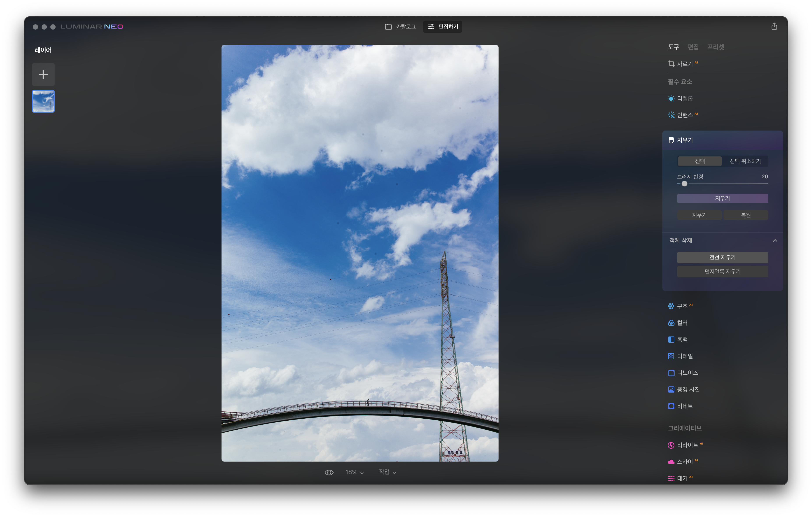
Task: Open the 작업 actions dropdown
Action: click(x=387, y=472)
